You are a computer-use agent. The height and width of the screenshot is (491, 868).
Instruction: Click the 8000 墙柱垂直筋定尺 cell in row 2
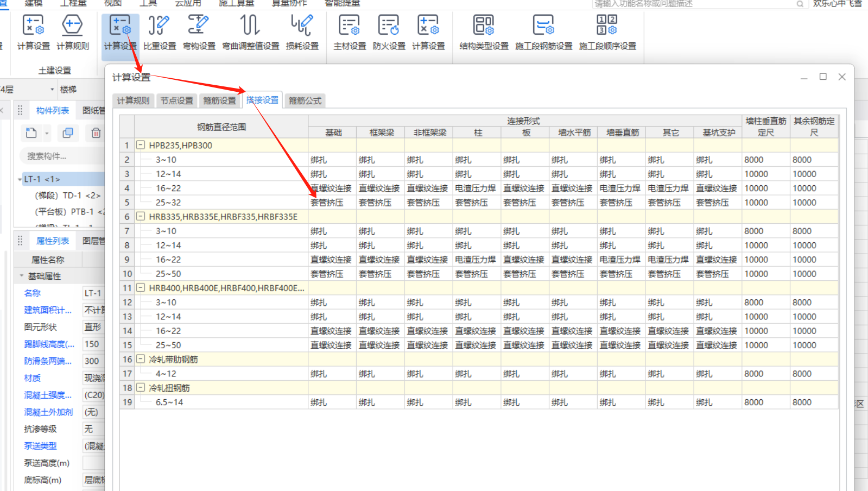(x=766, y=160)
